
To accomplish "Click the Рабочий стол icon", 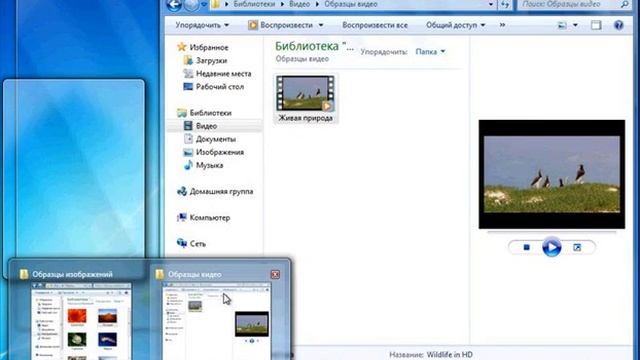I will (188, 87).
